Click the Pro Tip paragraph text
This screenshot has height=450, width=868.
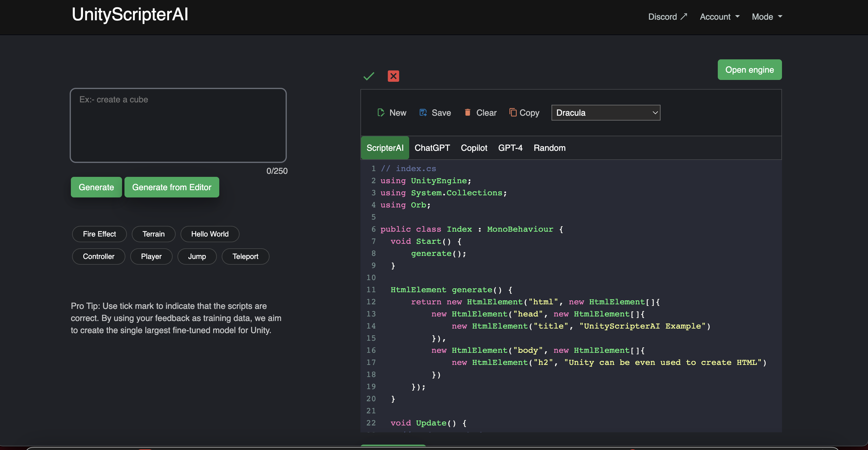click(176, 318)
